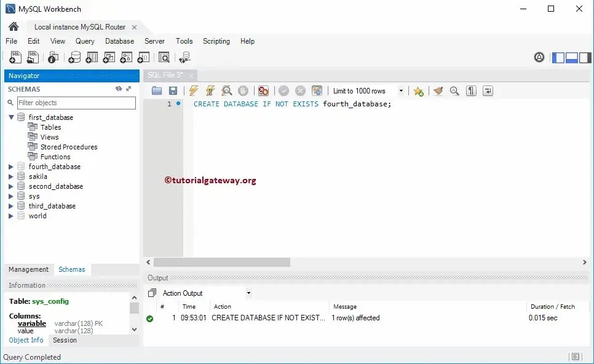Open the Query menu
The height and width of the screenshot is (364, 594).
[85, 41]
